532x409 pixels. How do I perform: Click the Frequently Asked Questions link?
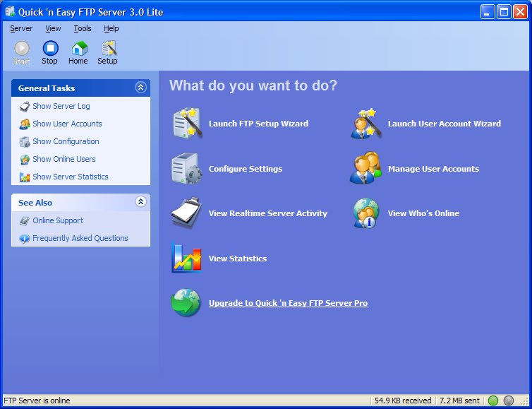[80, 238]
